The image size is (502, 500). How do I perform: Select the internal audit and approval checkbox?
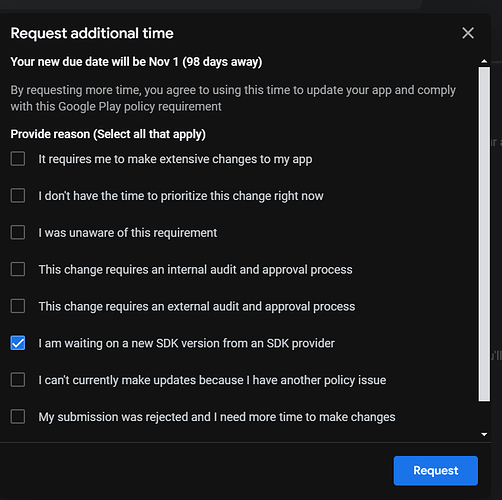(x=18, y=269)
